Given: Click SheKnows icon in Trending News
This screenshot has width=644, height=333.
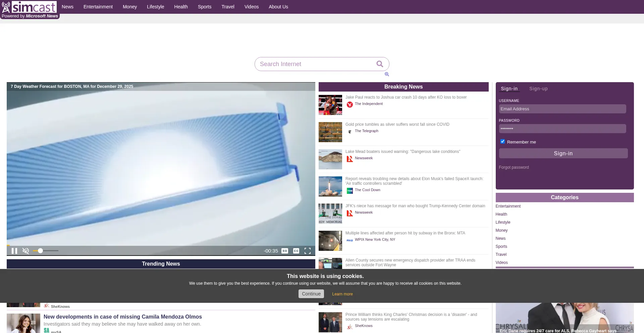Looking at the screenshot, I should pyautogui.click(x=47, y=306).
